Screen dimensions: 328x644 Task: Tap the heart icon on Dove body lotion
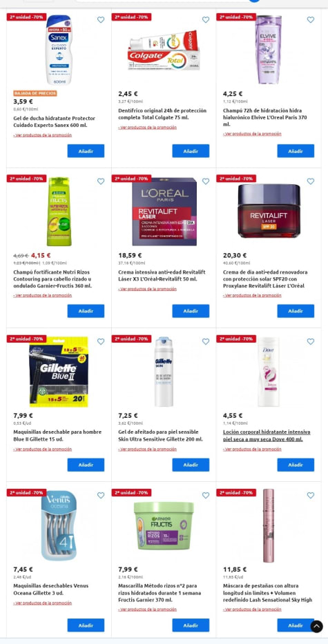(x=311, y=341)
